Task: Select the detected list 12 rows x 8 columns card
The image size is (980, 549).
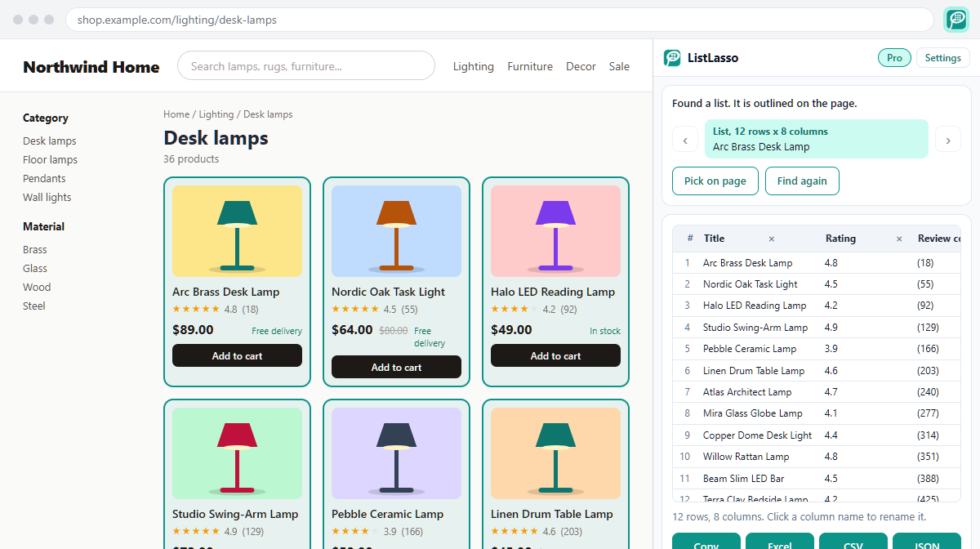Action: coord(817,139)
